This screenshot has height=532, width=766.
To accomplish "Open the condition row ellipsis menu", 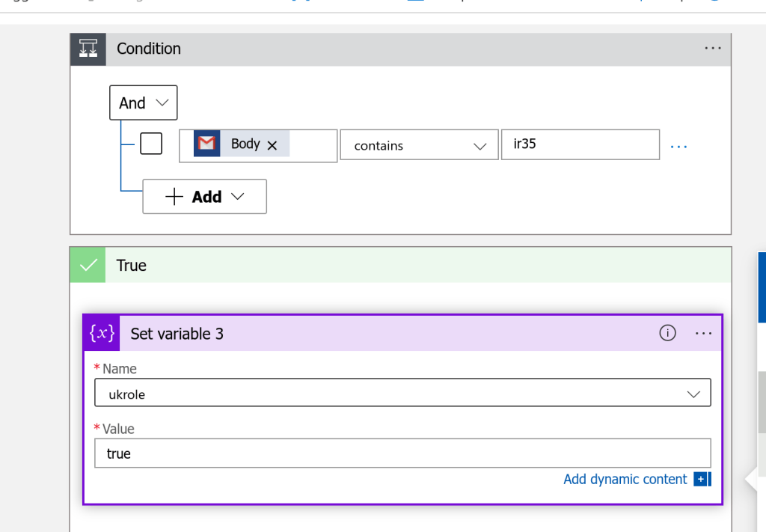I will pyautogui.click(x=678, y=147).
